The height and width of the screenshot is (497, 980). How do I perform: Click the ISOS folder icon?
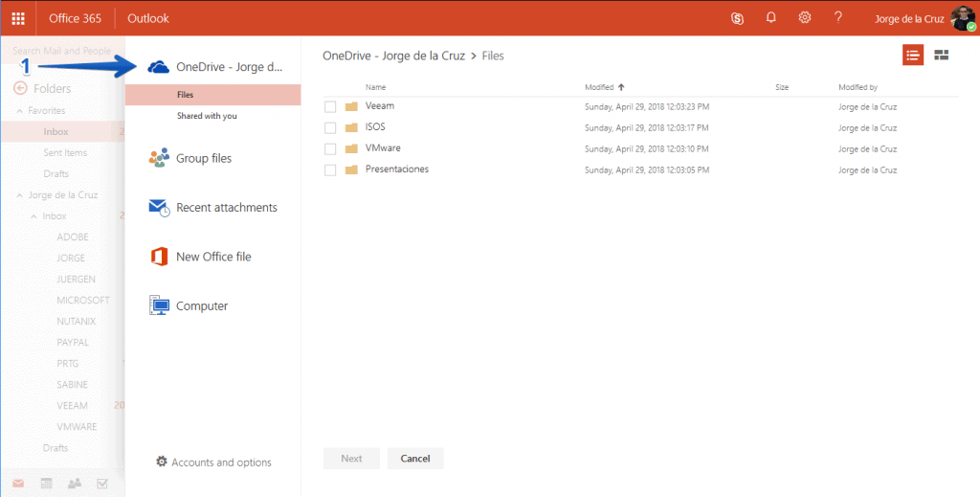[x=351, y=127]
